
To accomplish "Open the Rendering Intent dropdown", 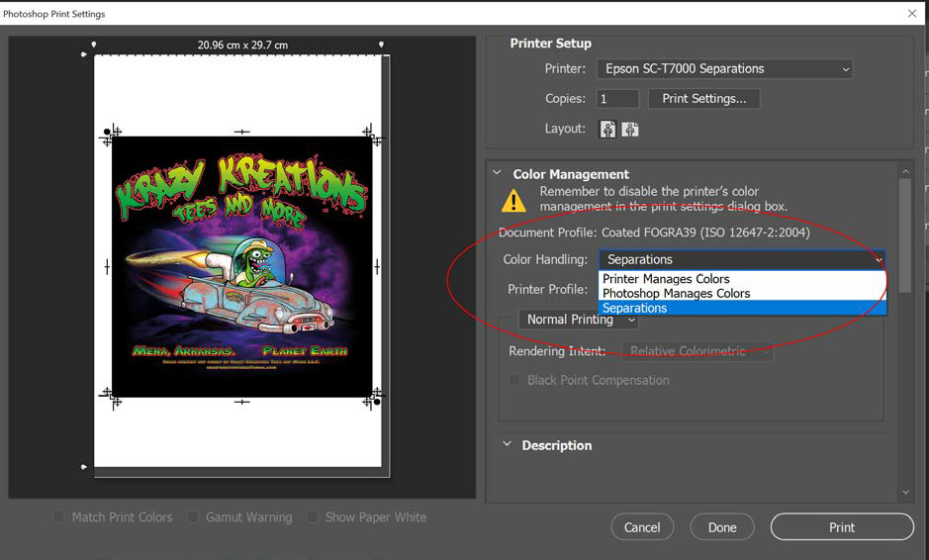I will click(x=697, y=351).
